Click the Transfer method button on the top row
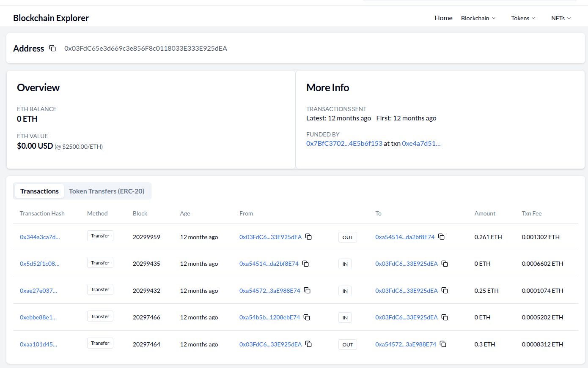 click(x=100, y=235)
